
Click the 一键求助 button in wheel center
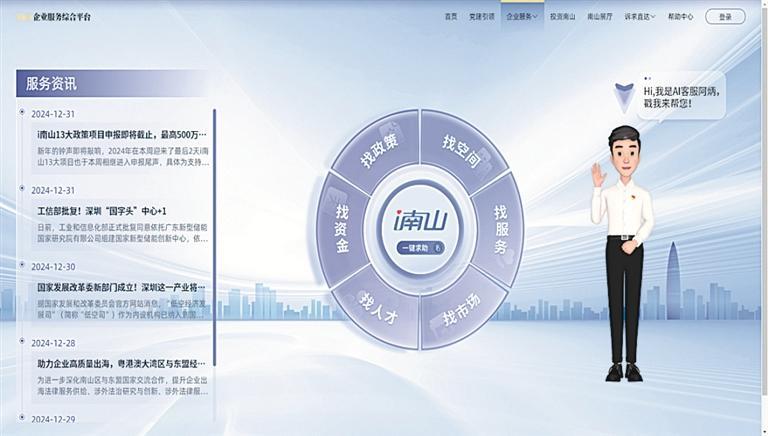(421, 248)
